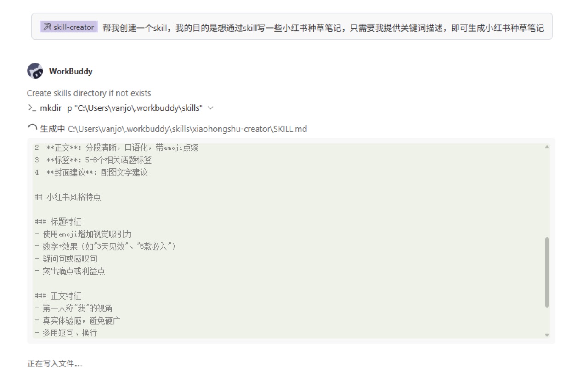Click 'Create skills directory if not exists' text
The width and height of the screenshot is (588, 382).
89,93
